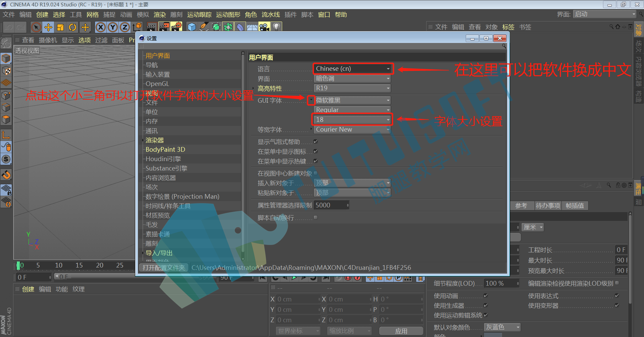Toggle the Z axis lock icon
Screen dimensions: 644x337
click(125, 27)
